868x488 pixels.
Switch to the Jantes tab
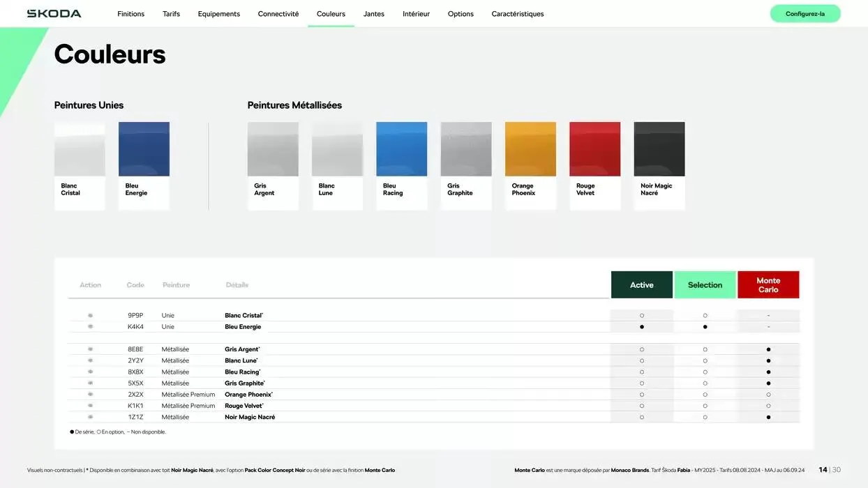pyautogui.click(x=373, y=14)
